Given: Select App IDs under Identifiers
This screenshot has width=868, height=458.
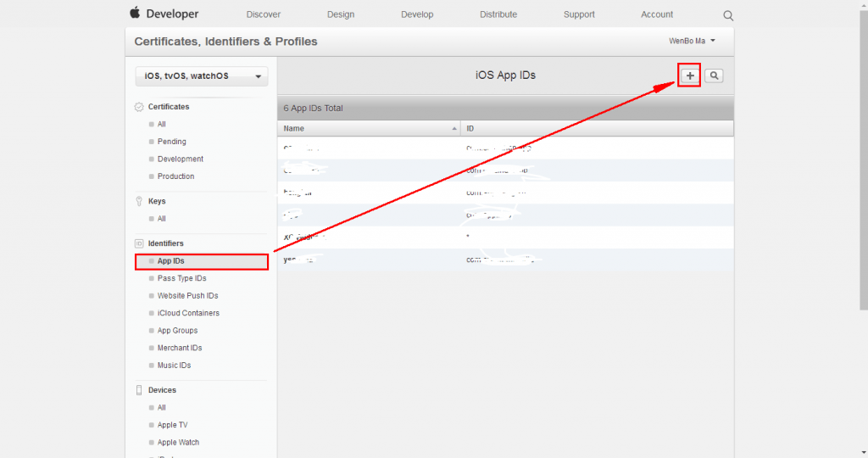Looking at the screenshot, I should click(x=170, y=261).
